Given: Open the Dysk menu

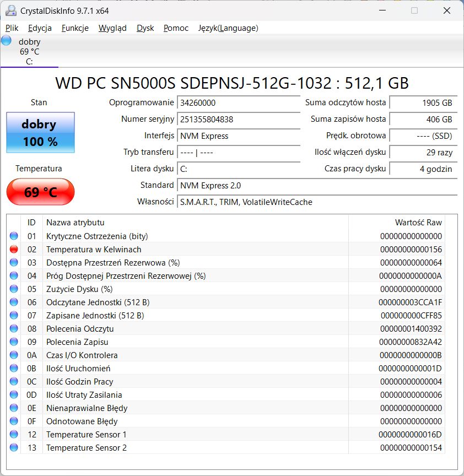Looking at the screenshot, I should pyautogui.click(x=145, y=28).
